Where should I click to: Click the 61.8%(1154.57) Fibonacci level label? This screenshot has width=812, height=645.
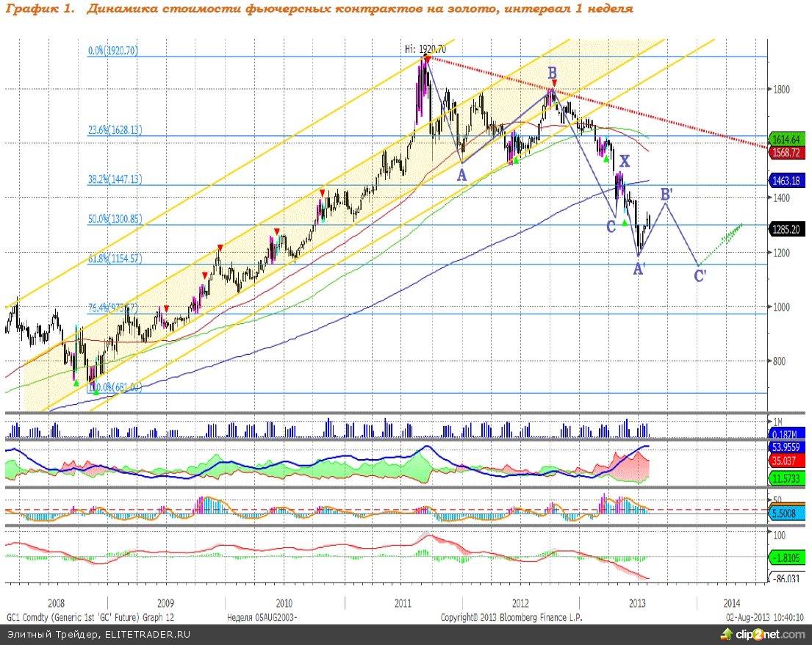click(114, 259)
